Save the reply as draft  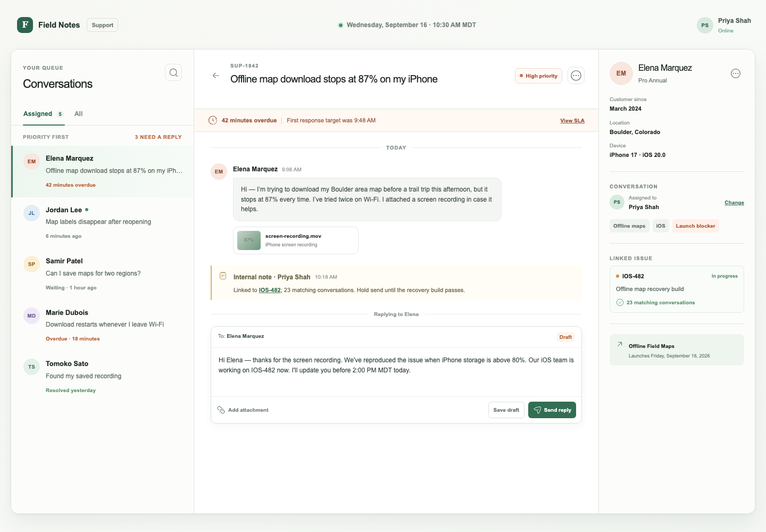pos(506,410)
